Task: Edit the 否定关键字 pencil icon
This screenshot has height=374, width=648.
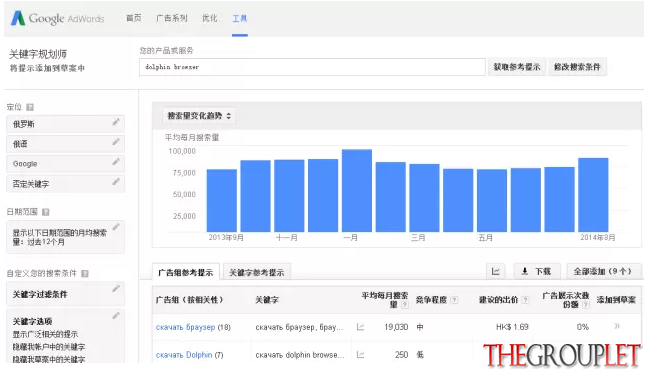Action: 116,181
